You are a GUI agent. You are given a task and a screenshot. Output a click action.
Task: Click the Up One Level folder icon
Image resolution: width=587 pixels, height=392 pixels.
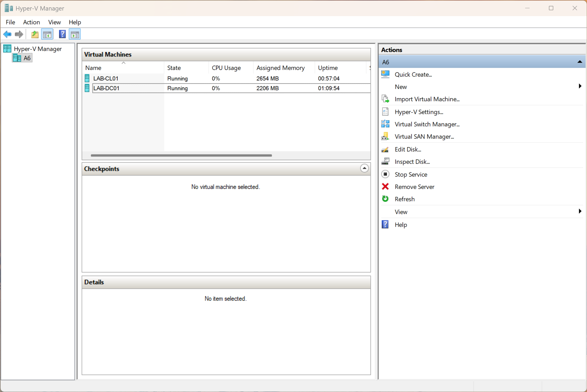coord(35,35)
